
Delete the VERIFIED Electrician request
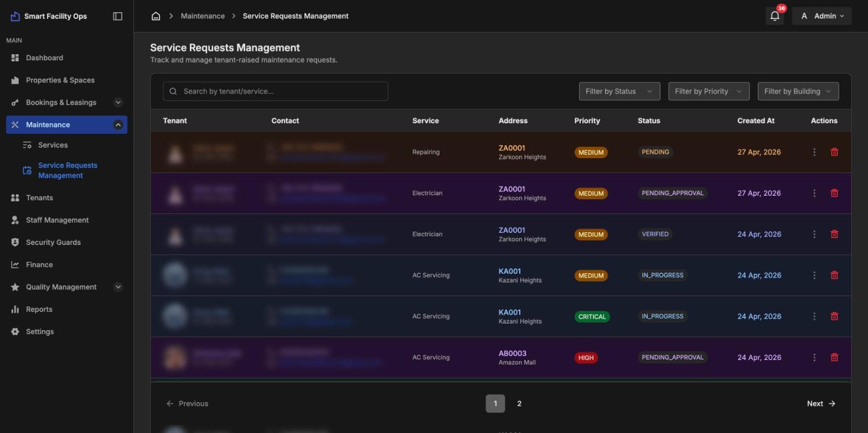tap(834, 234)
